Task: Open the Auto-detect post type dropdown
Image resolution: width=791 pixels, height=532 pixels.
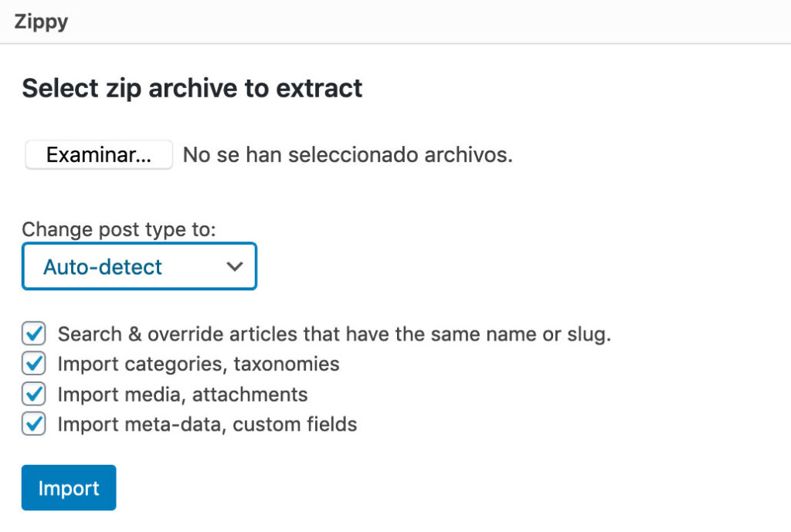Action: tap(139, 266)
